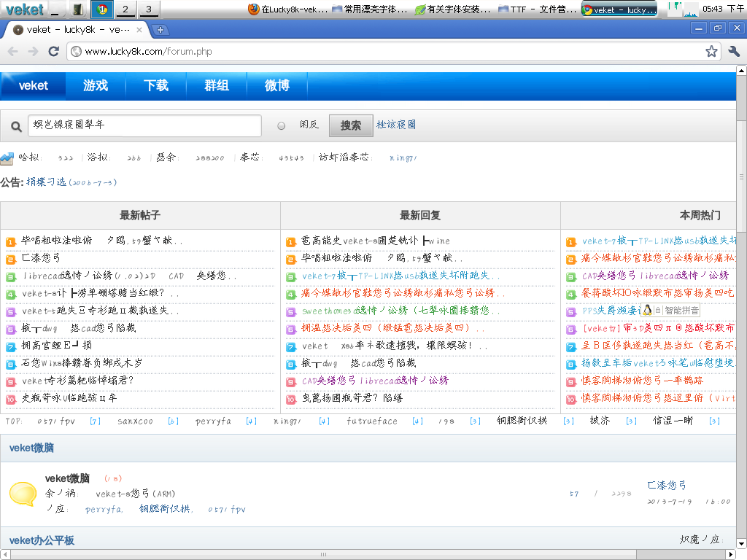The width and height of the screenshot is (747, 560).
Task: Click the 智能拼音 input method indicator
Action: point(681,311)
